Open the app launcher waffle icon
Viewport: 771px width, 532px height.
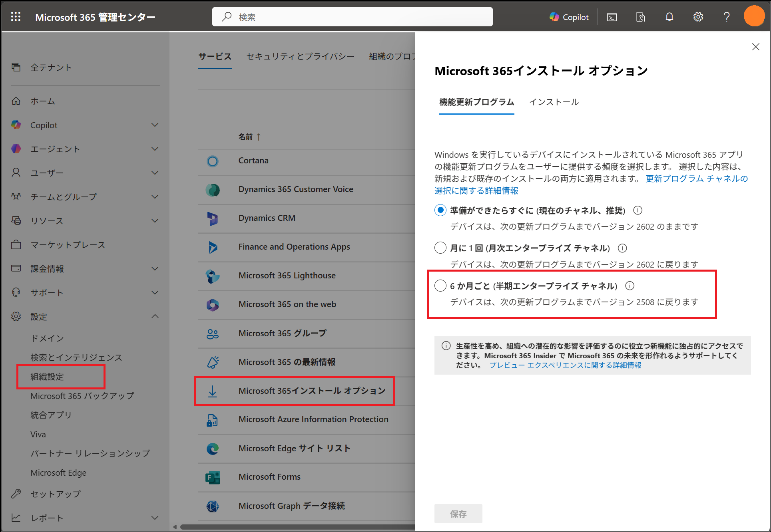tap(16, 17)
